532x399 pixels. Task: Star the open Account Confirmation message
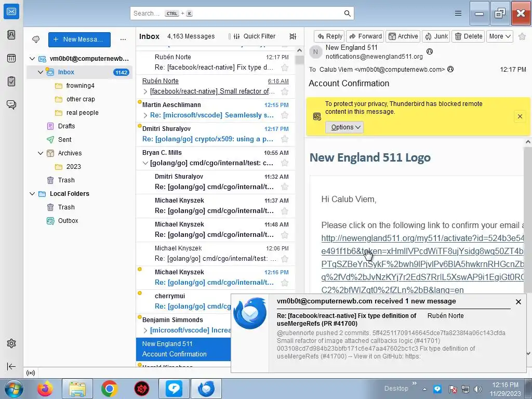[522, 36]
